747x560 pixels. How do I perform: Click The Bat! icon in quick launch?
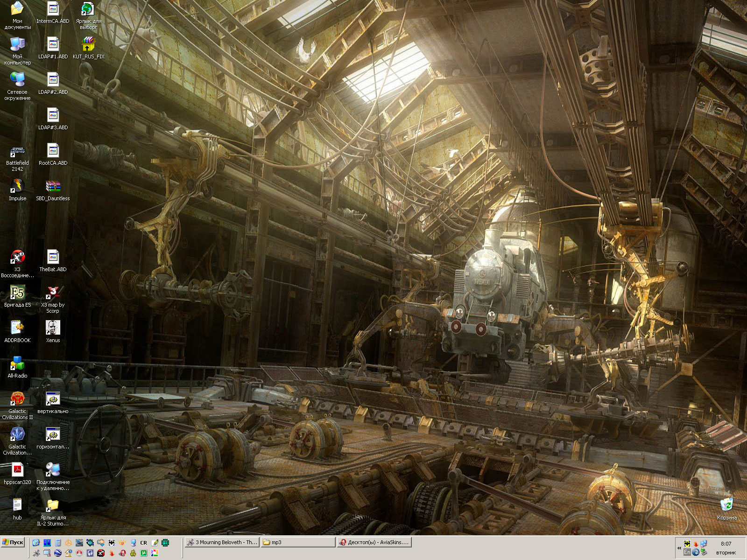coord(111,543)
